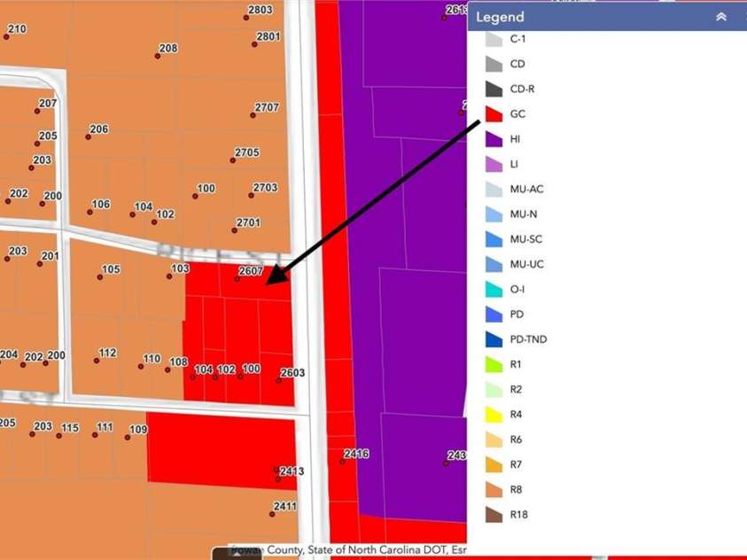Click the O-I cyan legend symbol

[494, 290]
